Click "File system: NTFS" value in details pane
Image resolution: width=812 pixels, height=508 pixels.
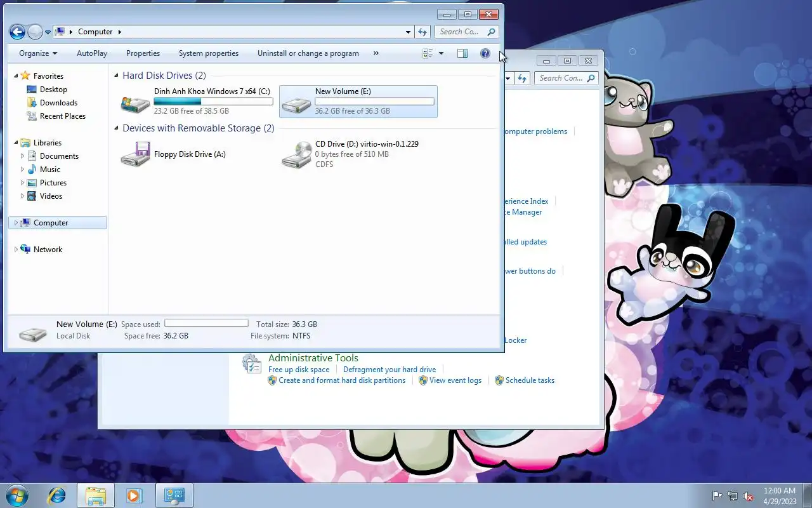coord(300,336)
